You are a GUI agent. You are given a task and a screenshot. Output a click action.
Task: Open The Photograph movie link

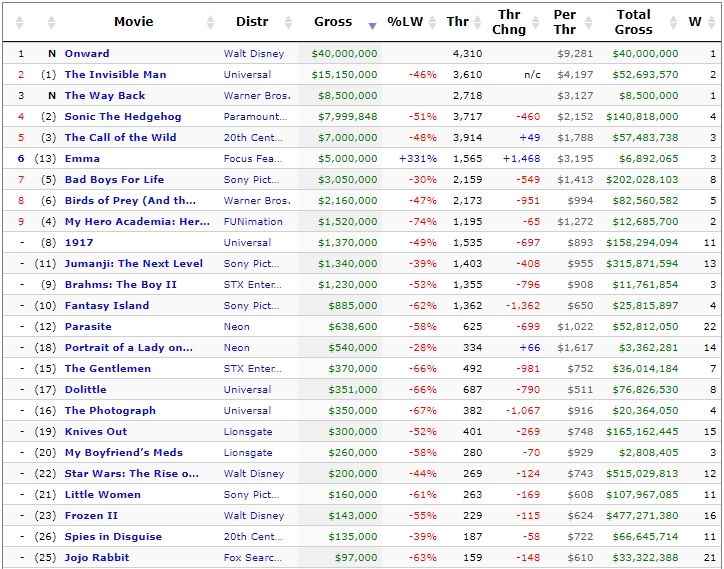click(x=110, y=411)
